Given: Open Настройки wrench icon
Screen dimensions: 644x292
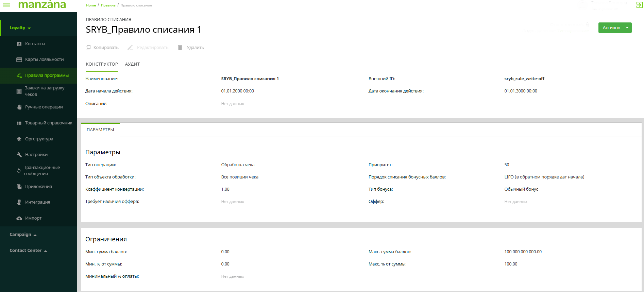Looking at the screenshot, I should 19,155.
